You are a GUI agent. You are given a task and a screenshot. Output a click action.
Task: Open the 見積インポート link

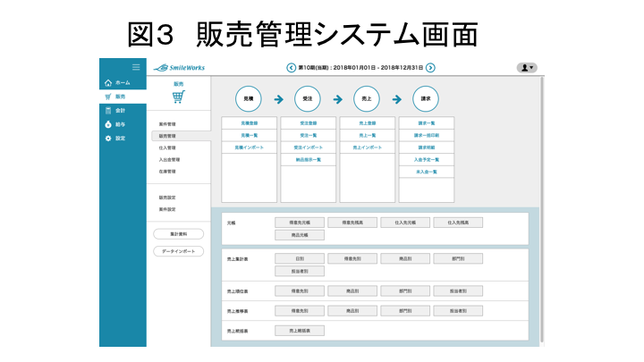(x=250, y=147)
